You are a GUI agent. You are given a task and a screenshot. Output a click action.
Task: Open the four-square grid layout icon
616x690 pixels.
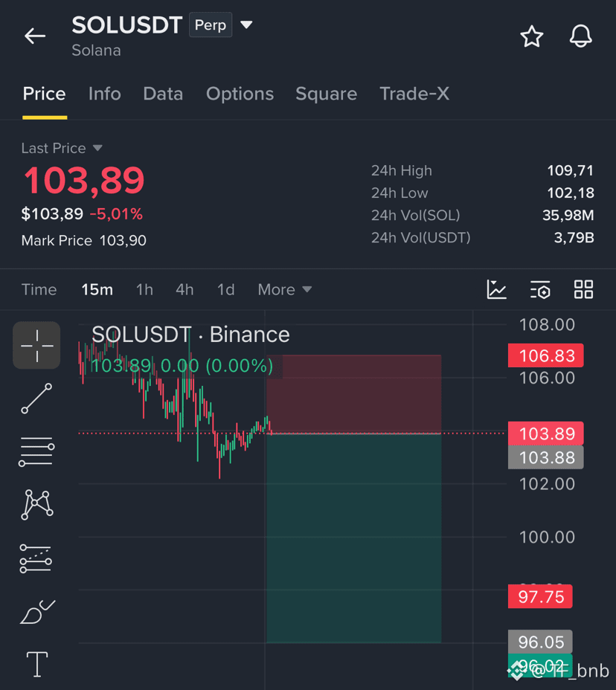point(583,289)
